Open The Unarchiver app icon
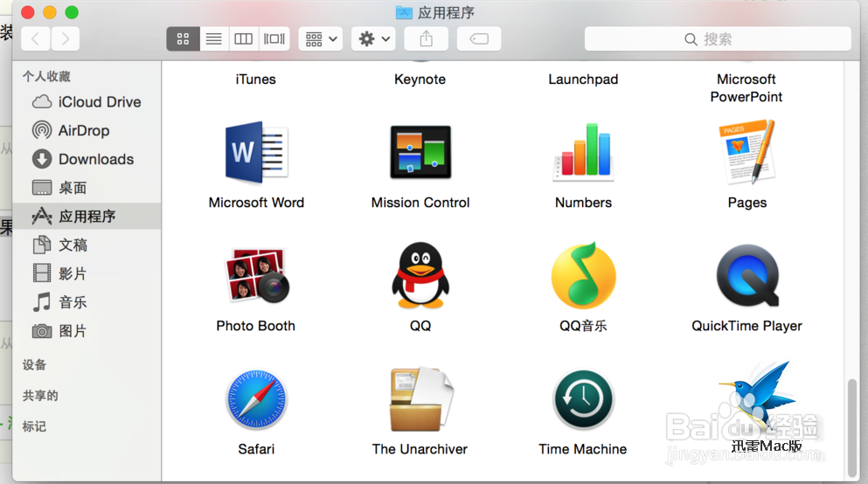The height and width of the screenshot is (484, 868). click(x=420, y=399)
